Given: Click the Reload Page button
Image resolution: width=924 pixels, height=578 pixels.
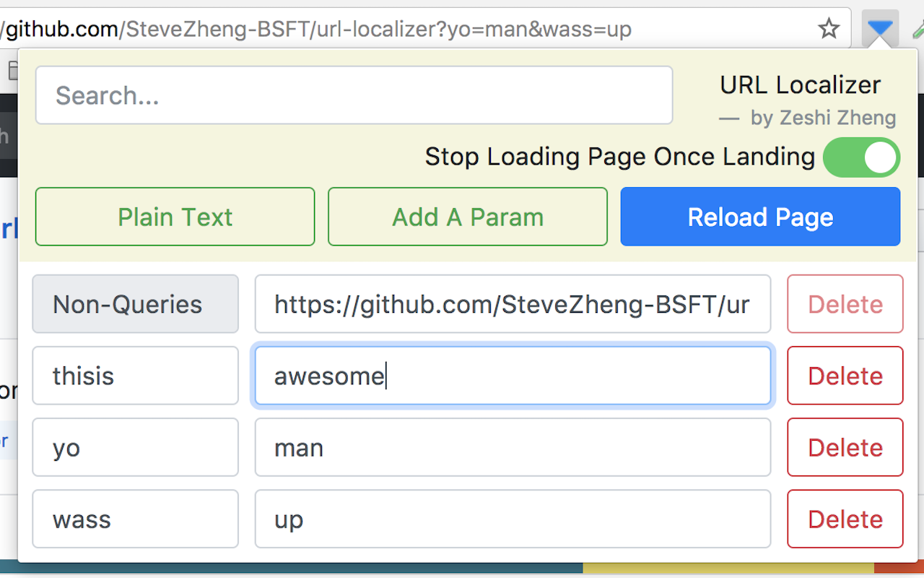Looking at the screenshot, I should tap(760, 217).
